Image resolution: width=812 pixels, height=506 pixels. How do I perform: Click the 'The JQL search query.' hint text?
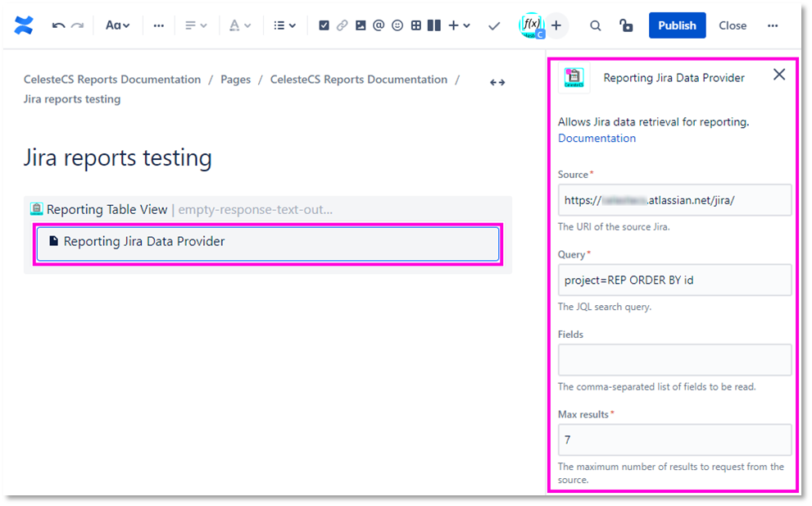click(x=605, y=307)
